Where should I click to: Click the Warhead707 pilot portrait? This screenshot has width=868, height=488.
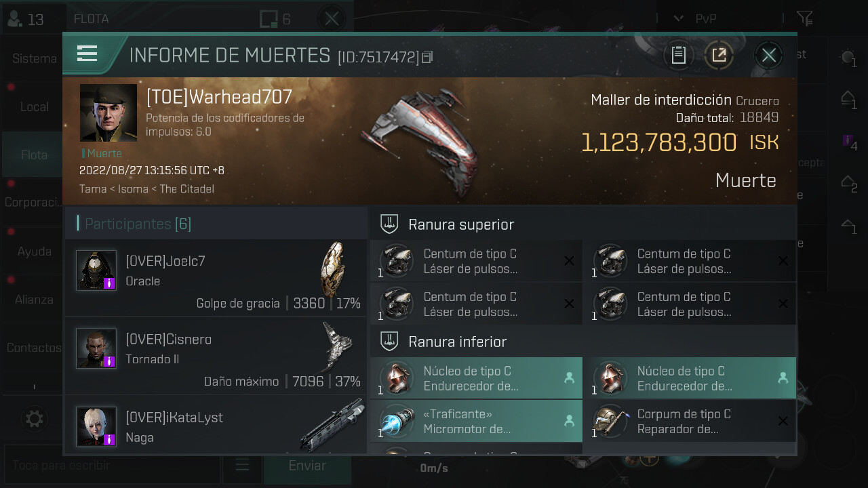pos(108,113)
